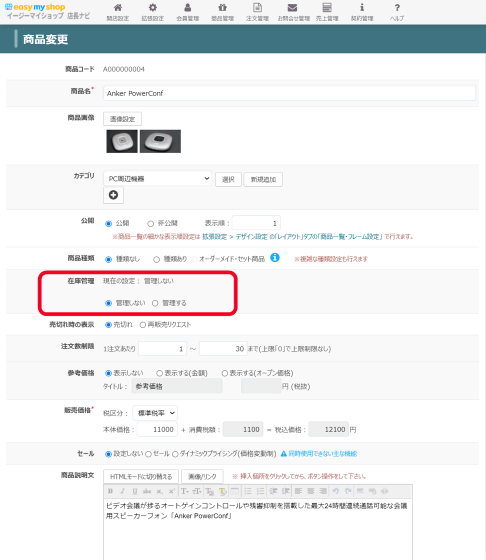This screenshot has width=486, height=560.
Task: Click text color icon in editor toolbar
Action: click(x=210, y=491)
